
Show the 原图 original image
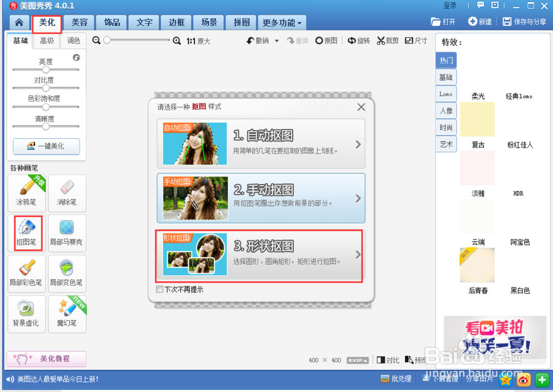click(x=326, y=40)
